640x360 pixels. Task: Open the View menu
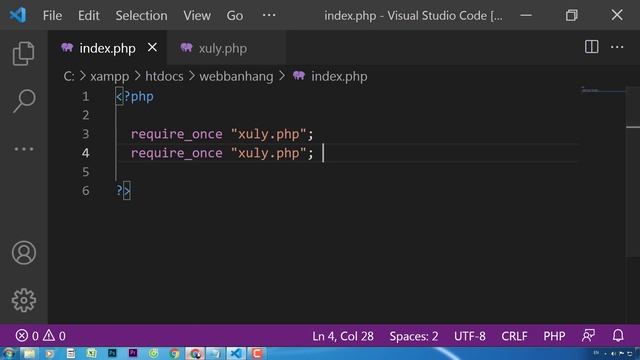197,16
